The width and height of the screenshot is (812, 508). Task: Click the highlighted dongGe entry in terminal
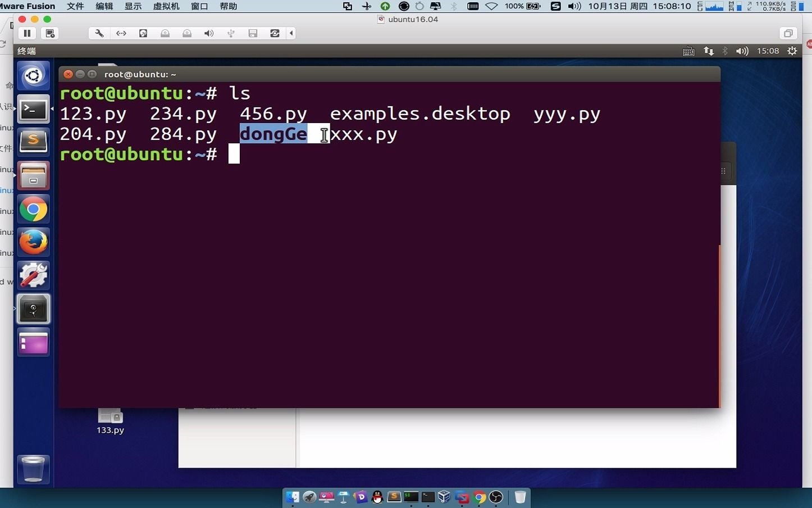pos(273,134)
